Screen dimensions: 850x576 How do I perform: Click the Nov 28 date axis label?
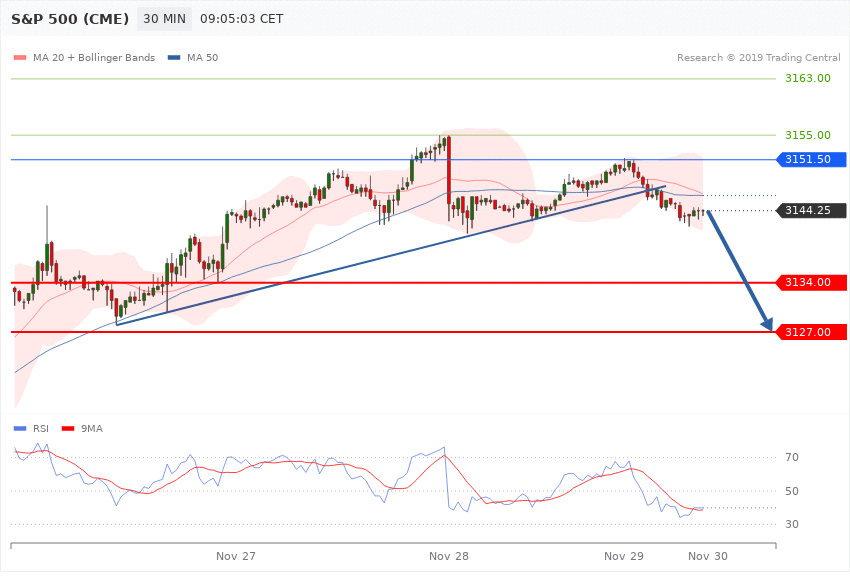click(448, 556)
